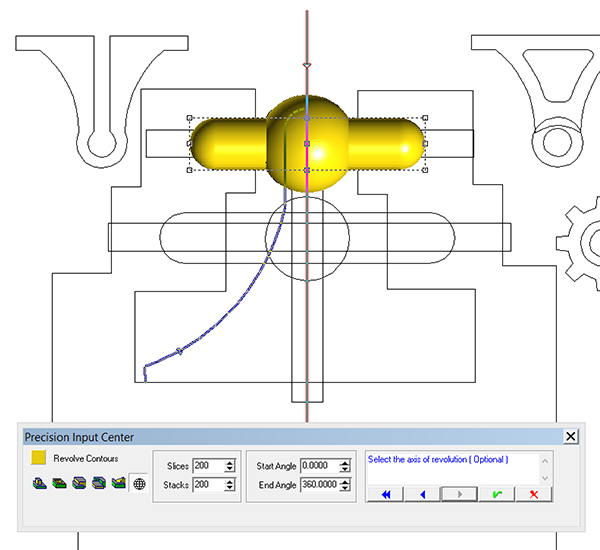The height and width of the screenshot is (550, 600).
Task: Click the 'Select the axis of revolution' prompt text
Action: pos(438,459)
